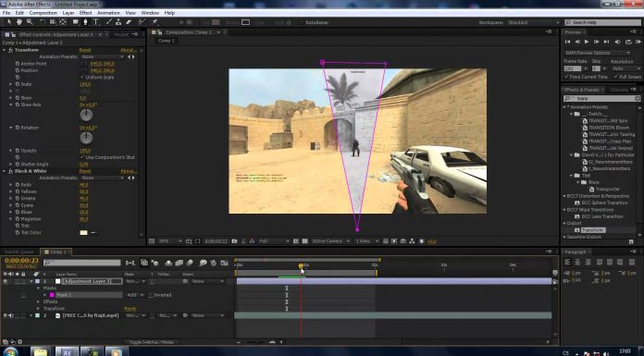Image resolution: width=644 pixels, height=356 pixels.
Task: Open Active Camera dropdown
Action: pyautogui.click(x=330, y=241)
